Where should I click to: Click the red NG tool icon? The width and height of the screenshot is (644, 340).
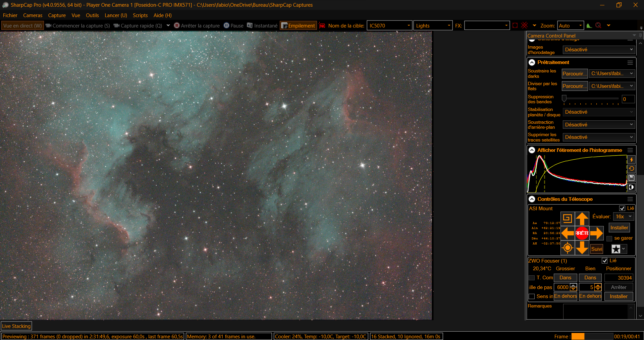322,25
